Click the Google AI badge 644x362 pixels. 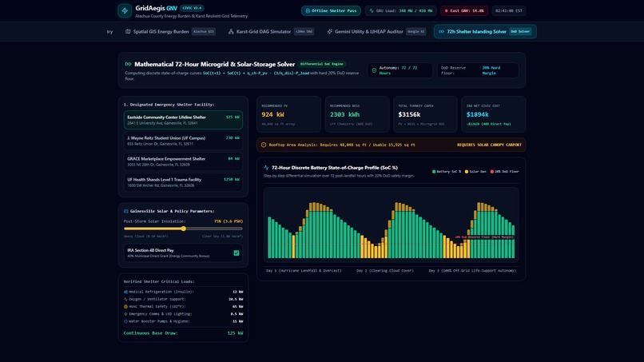[x=416, y=32]
